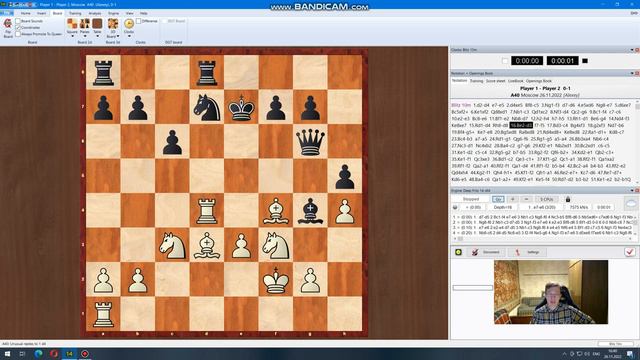Viewport: 640px width, 360px height.
Task: Open the Training ribbon tab
Action: tap(75, 13)
